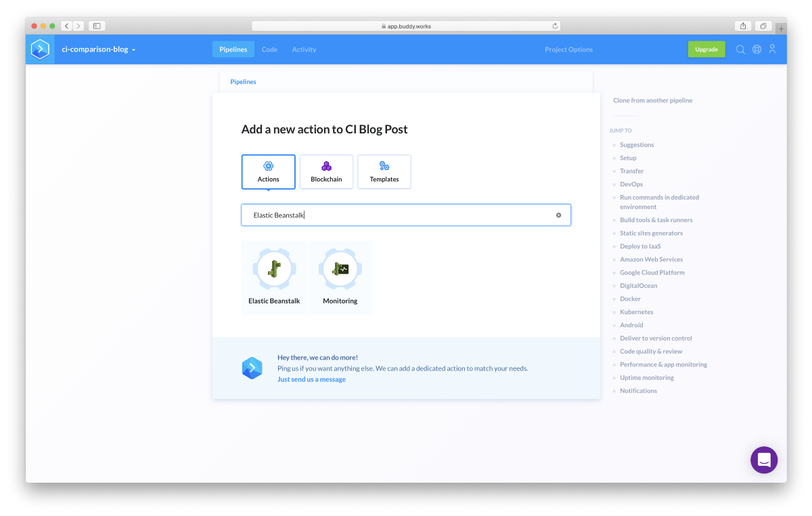Jump to Android section
Image resolution: width=812 pixels, height=516 pixels.
pos(631,325)
